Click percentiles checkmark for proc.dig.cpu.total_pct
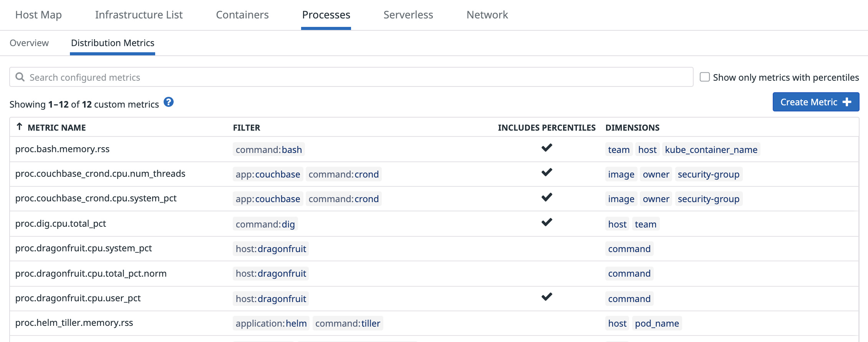This screenshot has width=868, height=342. click(547, 222)
